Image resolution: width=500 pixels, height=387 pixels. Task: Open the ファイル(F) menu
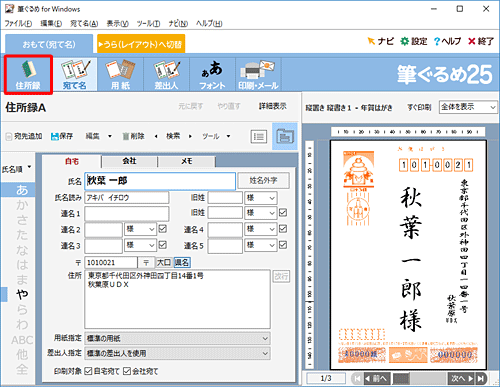18,24
